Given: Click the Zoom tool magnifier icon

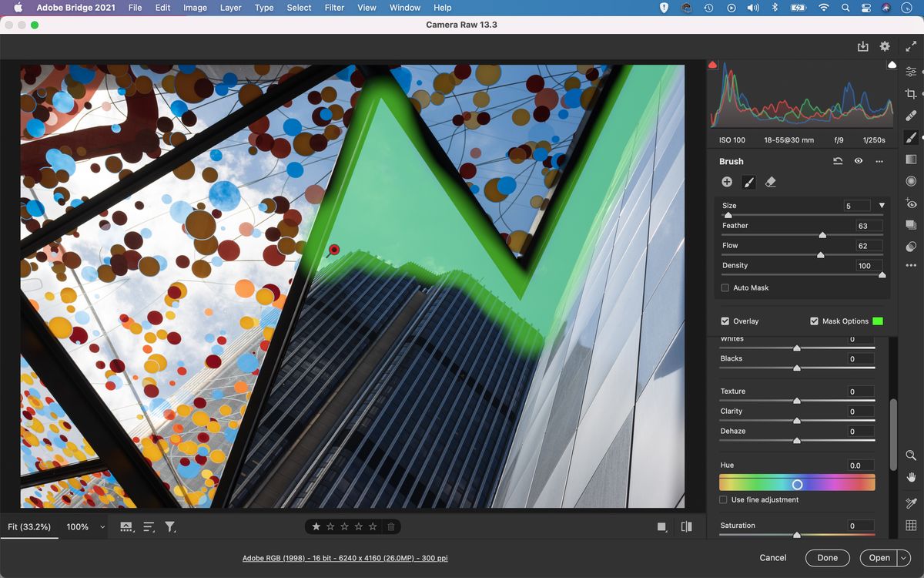Looking at the screenshot, I should (910, 455).
